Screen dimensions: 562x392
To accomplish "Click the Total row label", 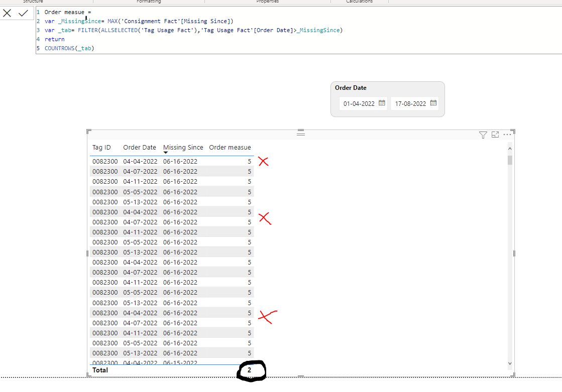I will pos(100,370).
